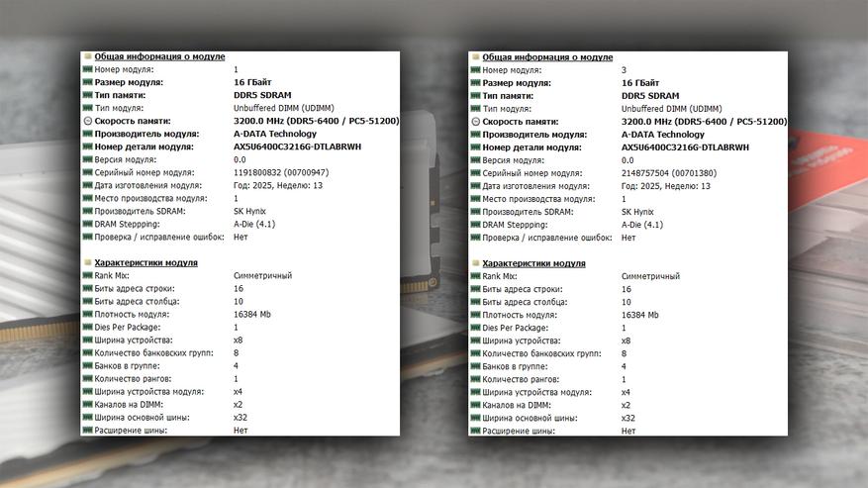868x488 pixels.
Task: Click chip icon beside Rank Mix in module 1 panel
Action: click(87, 275)
